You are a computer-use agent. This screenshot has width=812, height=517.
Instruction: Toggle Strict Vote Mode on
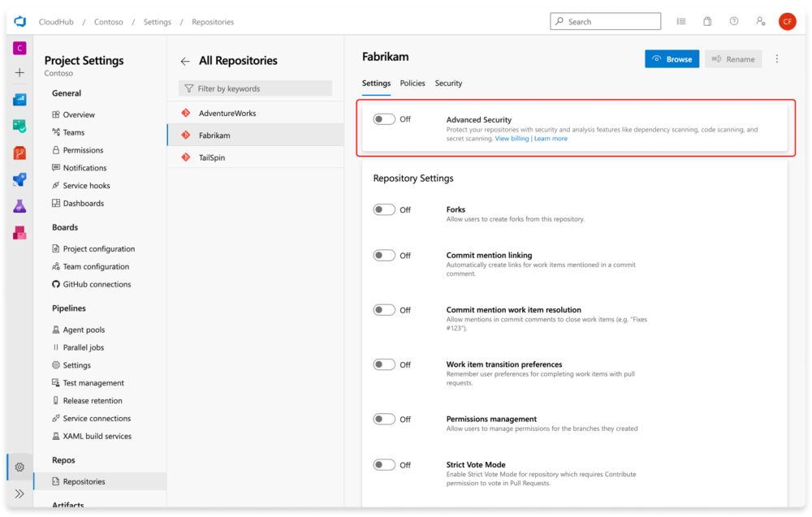click(x=384, y=465)
